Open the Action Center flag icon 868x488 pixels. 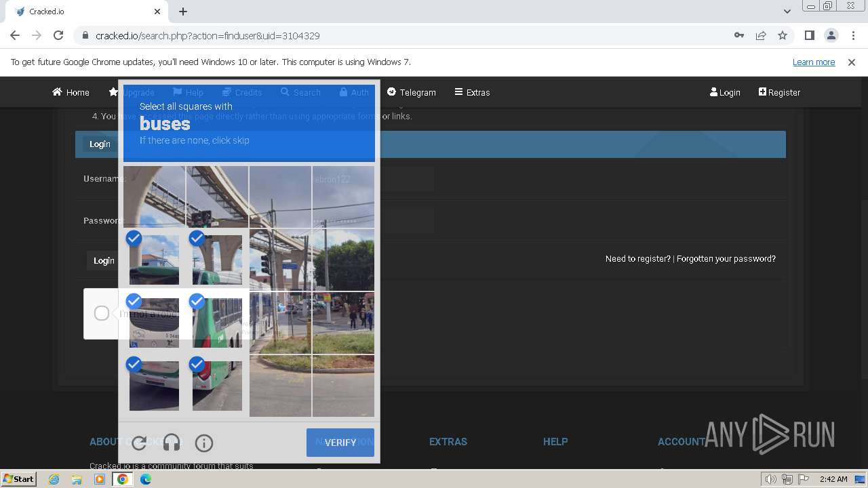(804, 479)
